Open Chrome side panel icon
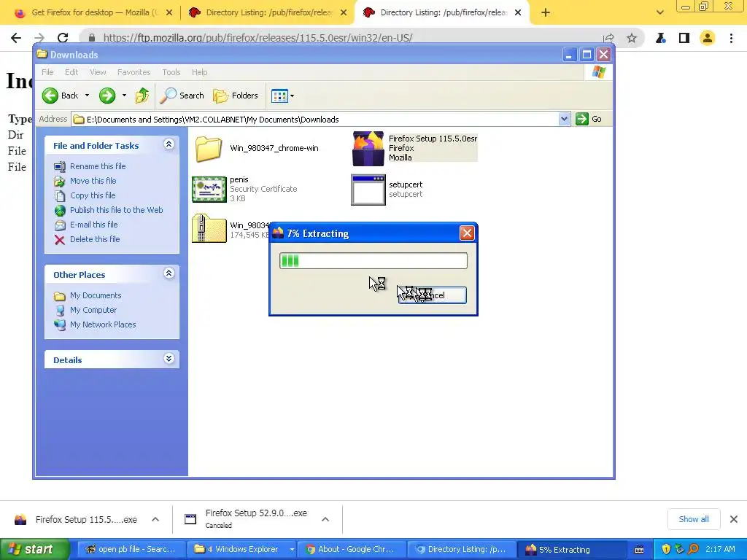The height and width of the screenshot is (560, 747). tap(684, 38)
